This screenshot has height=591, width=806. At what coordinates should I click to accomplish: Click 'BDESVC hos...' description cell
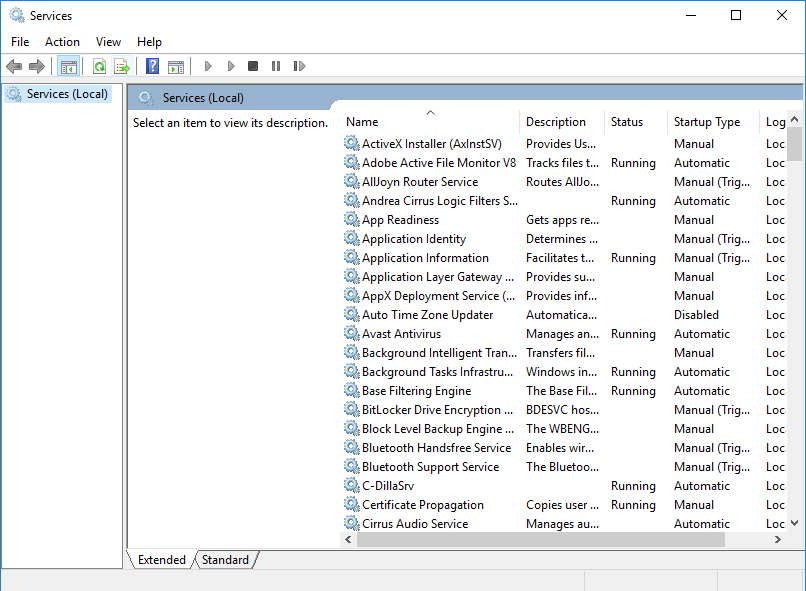(562, 410)
